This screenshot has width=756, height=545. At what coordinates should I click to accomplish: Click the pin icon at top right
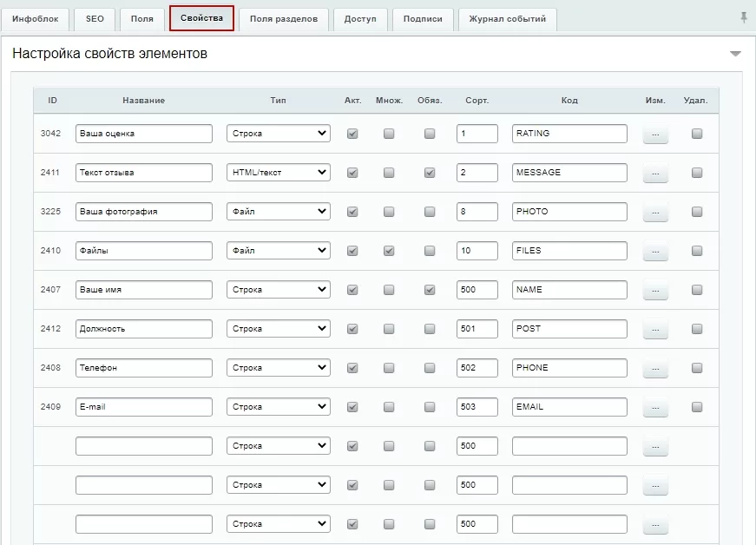[x=744, y=18]
